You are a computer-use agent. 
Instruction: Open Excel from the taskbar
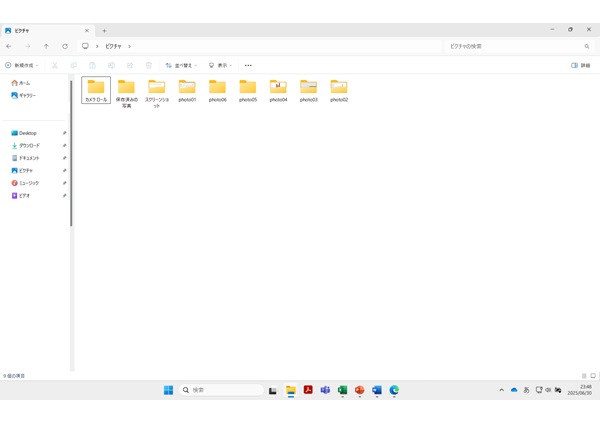tap(342, 390)
